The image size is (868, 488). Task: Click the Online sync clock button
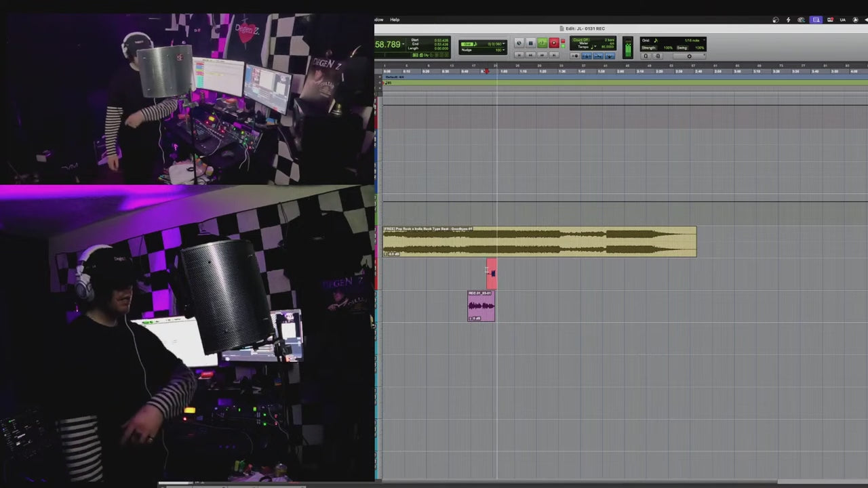(x=519, y=43)
